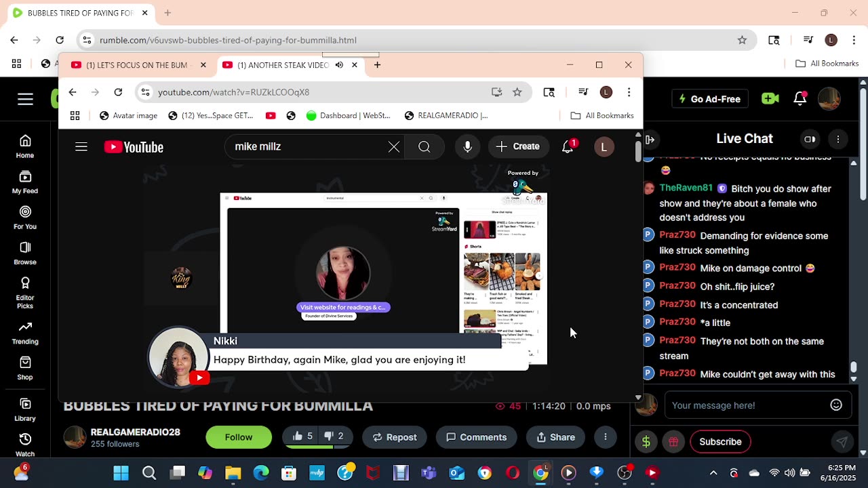Open YouTube account avatar L

click(x=604, y=147)
